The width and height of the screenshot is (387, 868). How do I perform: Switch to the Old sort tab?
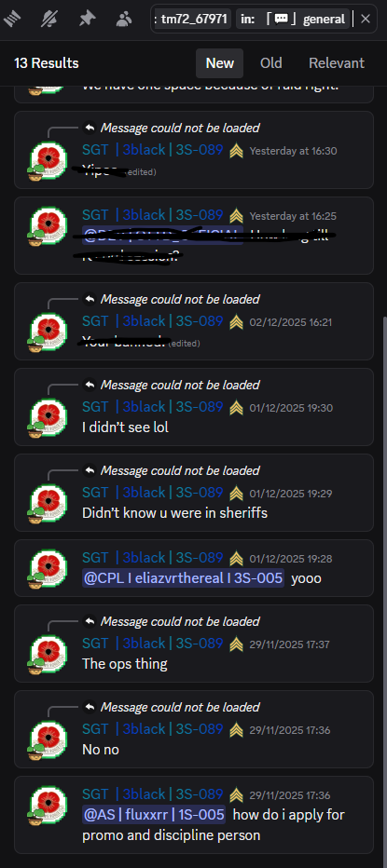pyautogui.click(x=271, y=63)
